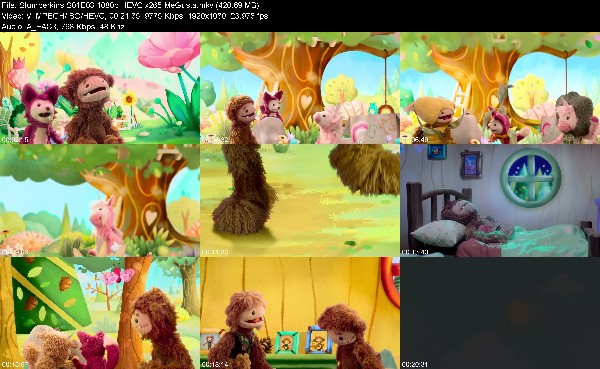Click the timestamp on the bedroom thumbnail
600x369 pixels.
pyautogui.click(x=414, y=252)
